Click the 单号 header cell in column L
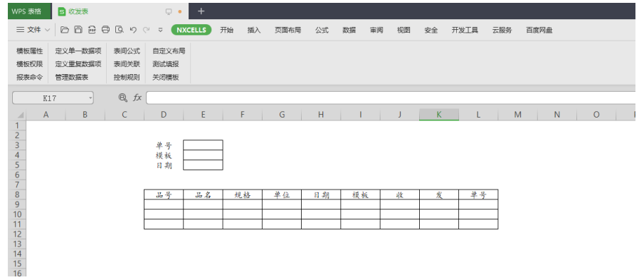 [x=478, y=195]
